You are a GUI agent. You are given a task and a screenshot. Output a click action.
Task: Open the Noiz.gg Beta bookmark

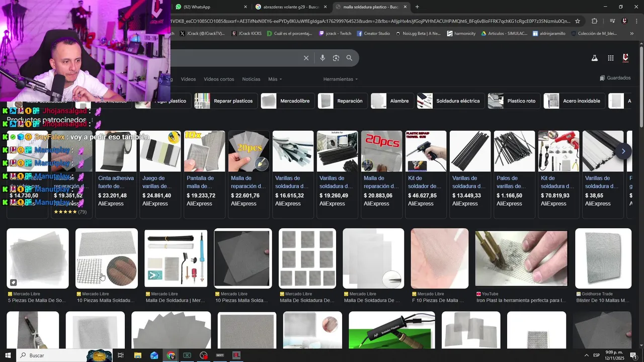(x=418, y=34)
